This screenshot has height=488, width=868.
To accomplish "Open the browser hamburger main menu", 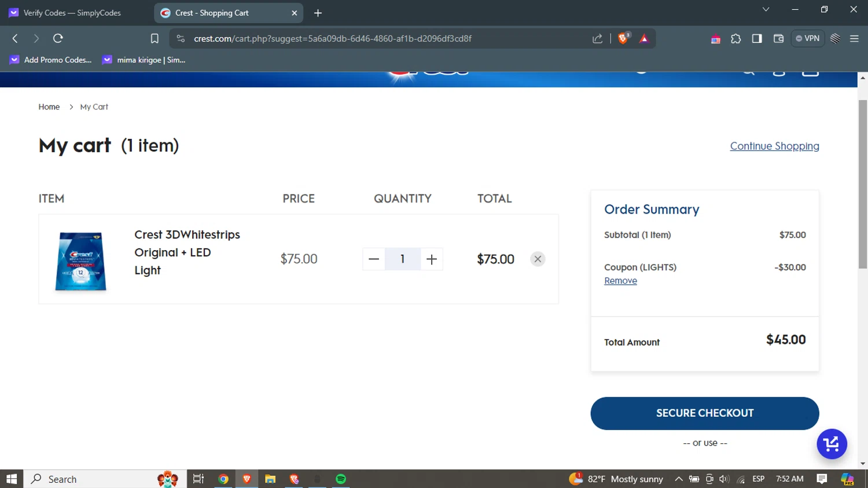I will 854,39.
